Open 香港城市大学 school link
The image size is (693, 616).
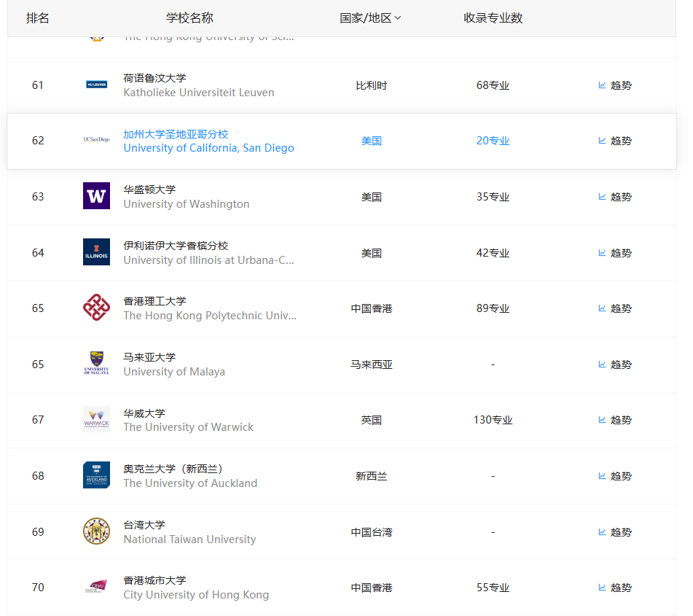pyautogui.click(x=154, y=580)
